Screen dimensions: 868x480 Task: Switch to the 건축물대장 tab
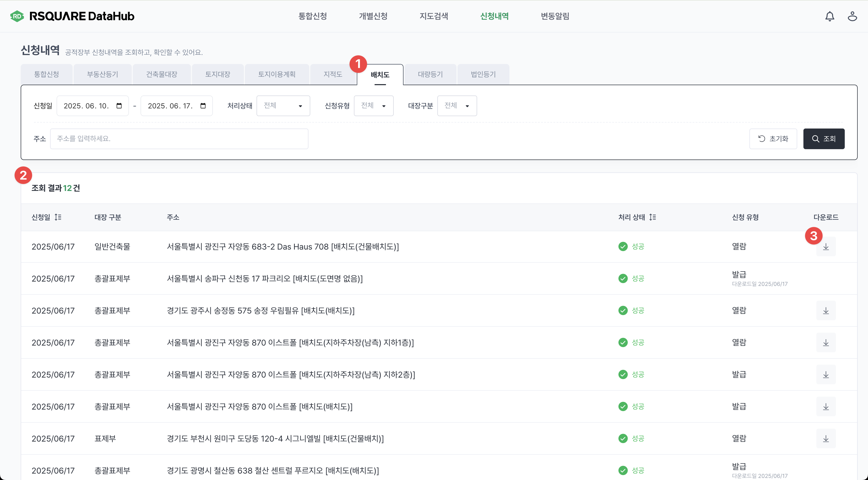click(161, 74)
